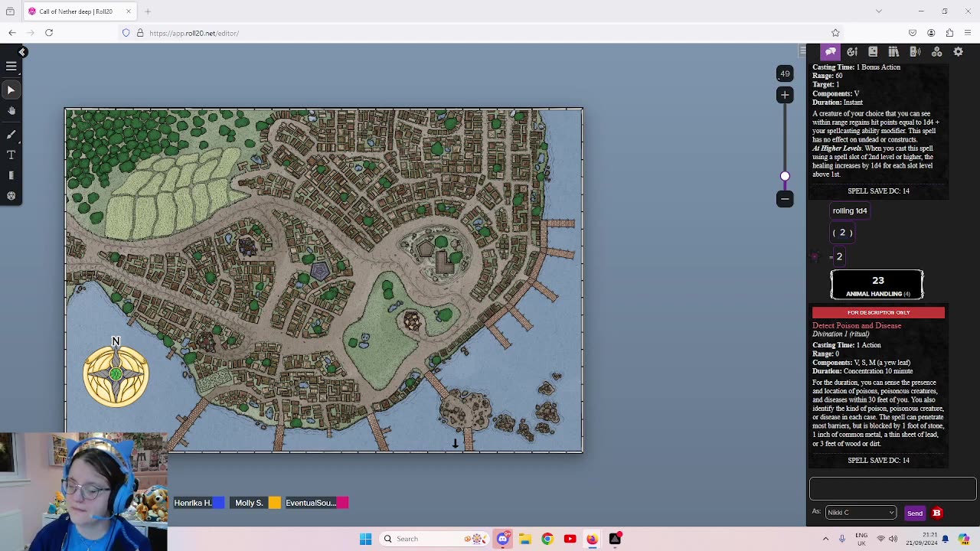Show hidden system tray icons
Screen dimensions: 980x551
pyautogui.click(x=825, y=539)
